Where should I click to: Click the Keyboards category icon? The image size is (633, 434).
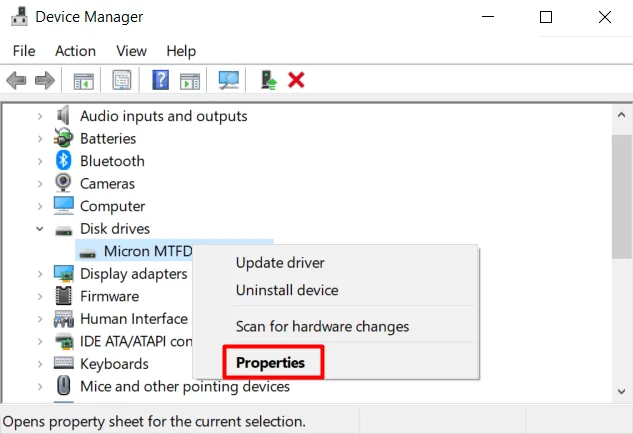[x=63, y=363]
